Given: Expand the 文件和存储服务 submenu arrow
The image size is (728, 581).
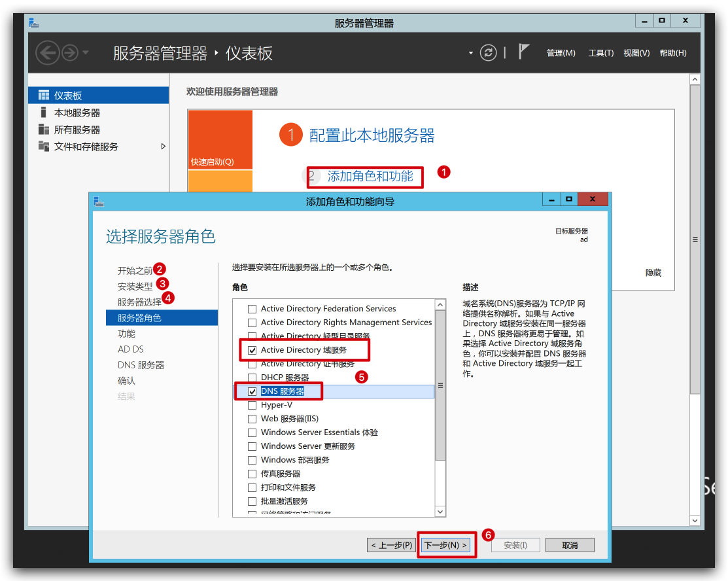Looking at the screenshot, I should click(164, 147).
